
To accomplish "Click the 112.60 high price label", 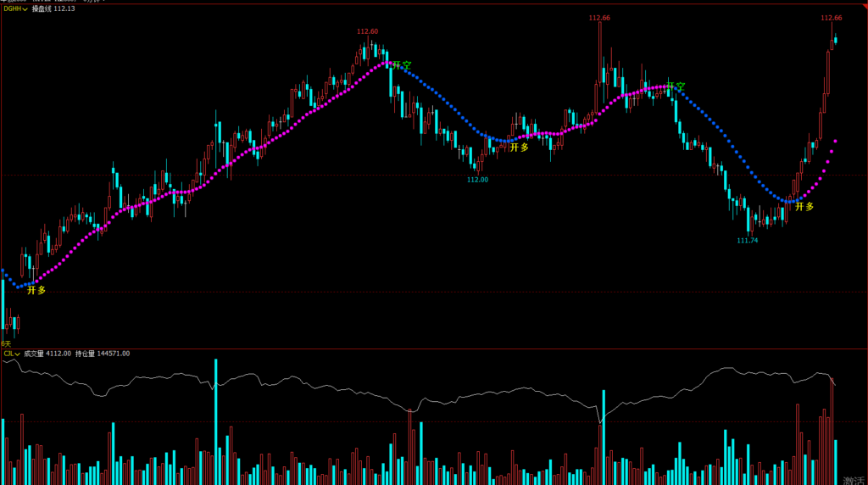I will (x=368, y=31).
